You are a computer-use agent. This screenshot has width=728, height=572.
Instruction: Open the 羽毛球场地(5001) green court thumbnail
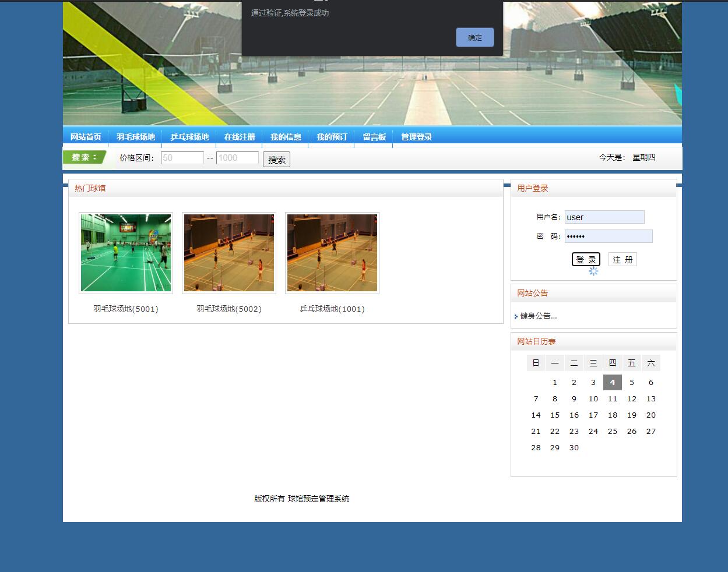[x=126, y=253]
